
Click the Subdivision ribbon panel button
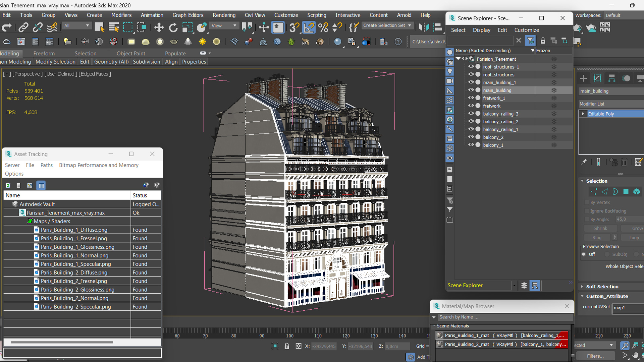tap(147, 62)
